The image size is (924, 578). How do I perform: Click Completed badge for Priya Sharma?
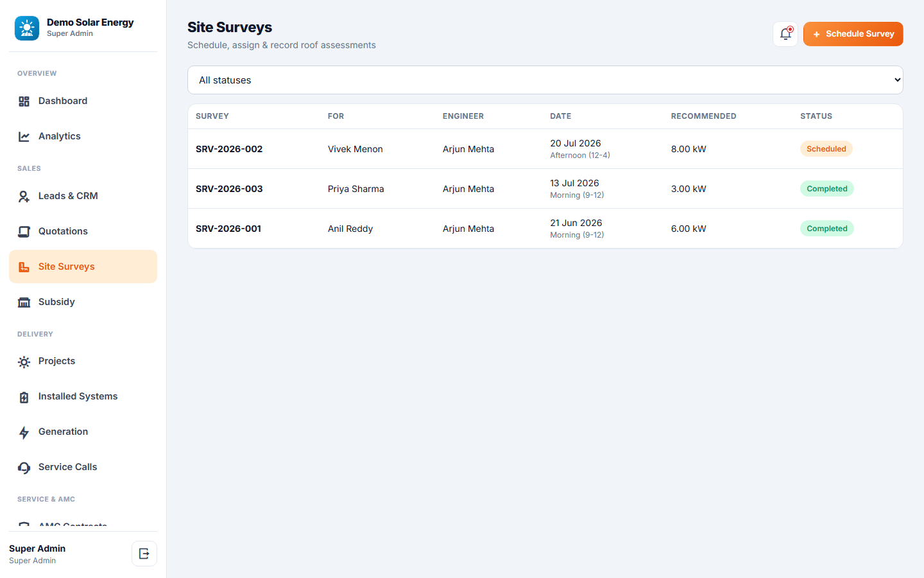(x=827, y=189)
